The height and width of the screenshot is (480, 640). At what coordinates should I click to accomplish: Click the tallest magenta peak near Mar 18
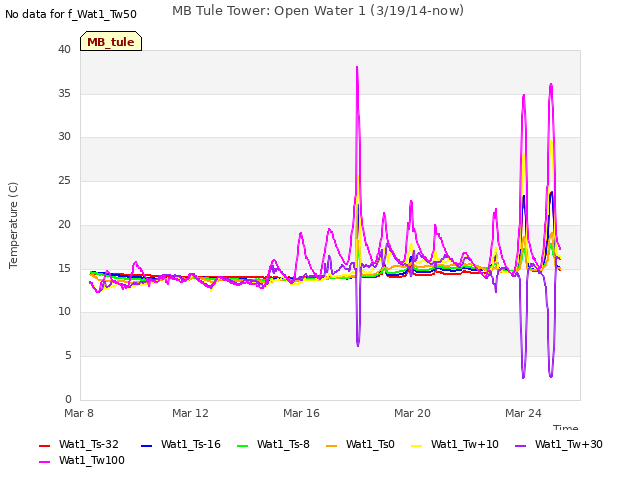357,67
